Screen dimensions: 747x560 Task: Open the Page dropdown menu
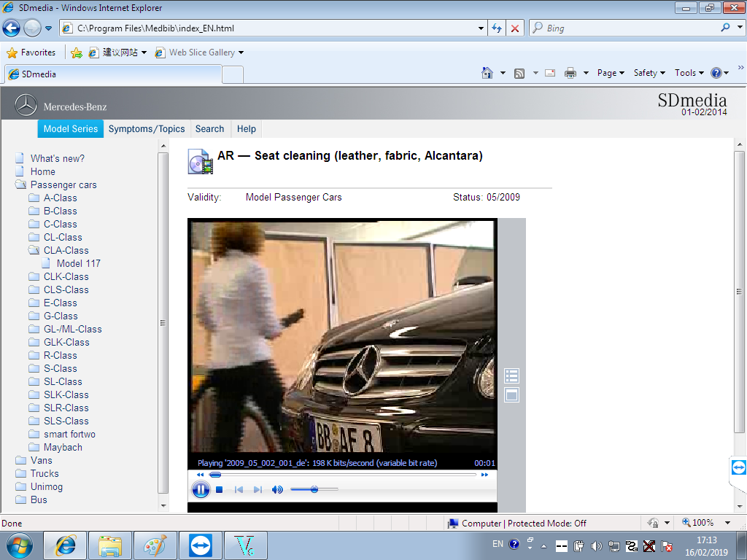click(611, 73)
